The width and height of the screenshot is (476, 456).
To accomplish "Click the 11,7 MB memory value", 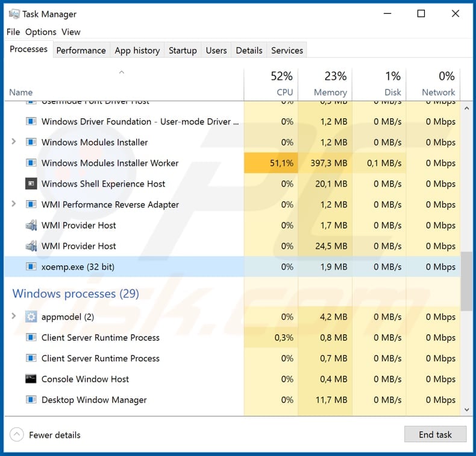I will [x=331, y=399].
